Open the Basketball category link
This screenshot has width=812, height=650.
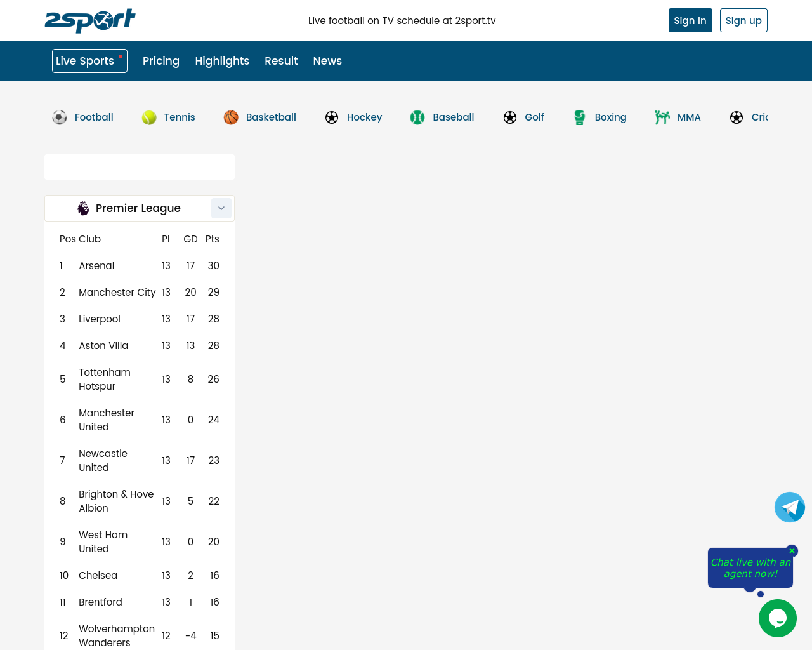tap(271, 117)
